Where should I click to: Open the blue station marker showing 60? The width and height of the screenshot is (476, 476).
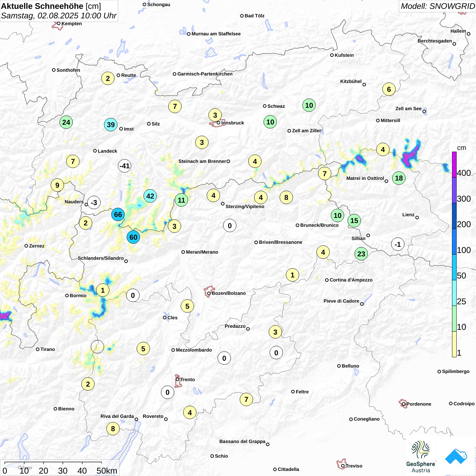coord(133,237)
